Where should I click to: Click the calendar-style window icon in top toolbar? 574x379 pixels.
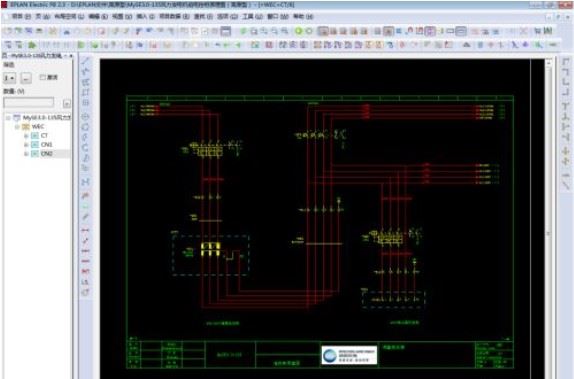point(226,31)
